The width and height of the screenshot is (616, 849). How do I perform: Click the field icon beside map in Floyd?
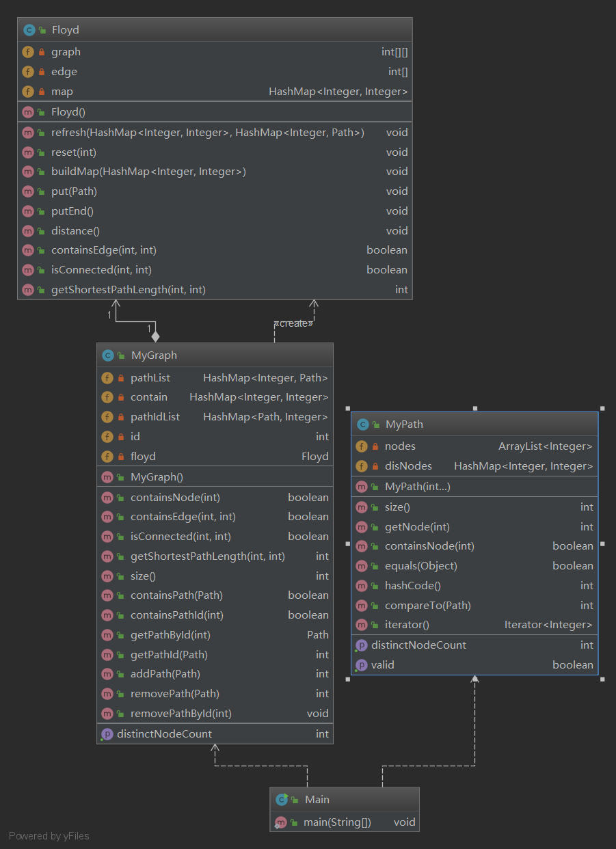pos(28,92)
